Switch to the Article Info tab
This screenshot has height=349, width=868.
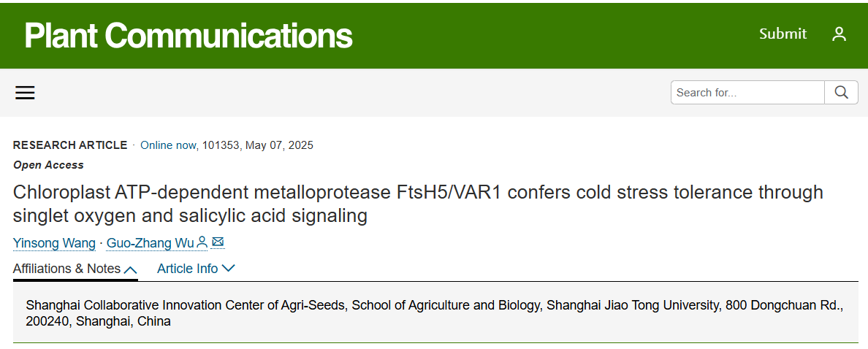[x=196, y=269]
